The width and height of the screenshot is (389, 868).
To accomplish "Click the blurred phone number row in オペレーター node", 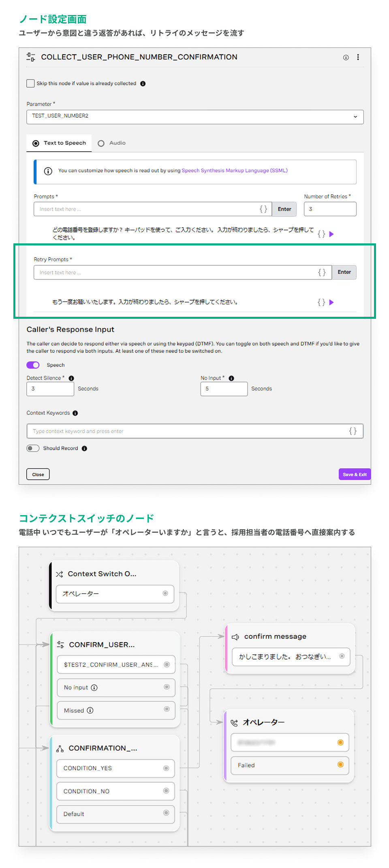I will (x=290, y=743).
